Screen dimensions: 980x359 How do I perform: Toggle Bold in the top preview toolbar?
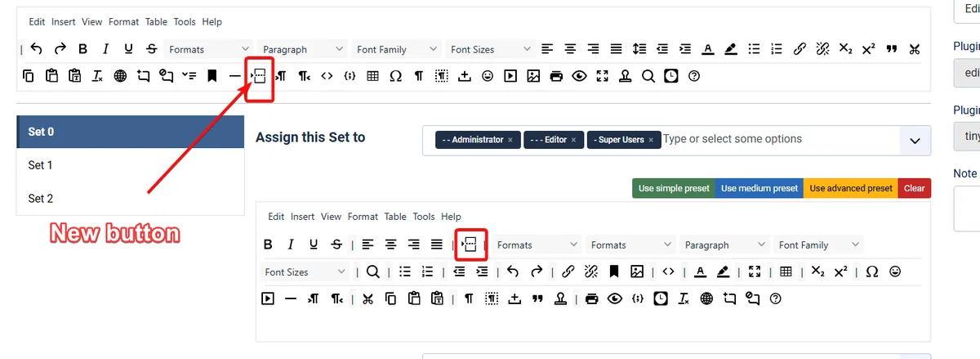coord(82,49)
